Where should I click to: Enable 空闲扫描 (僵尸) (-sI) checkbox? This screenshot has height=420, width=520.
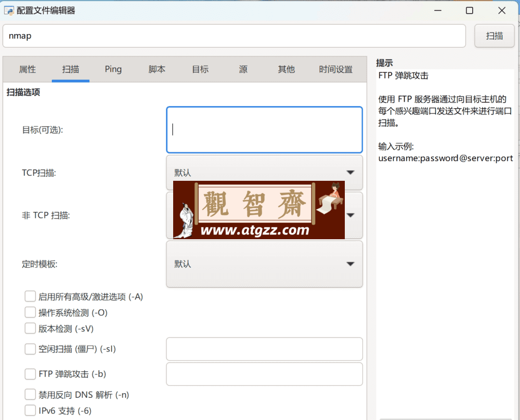coord(30,349)
